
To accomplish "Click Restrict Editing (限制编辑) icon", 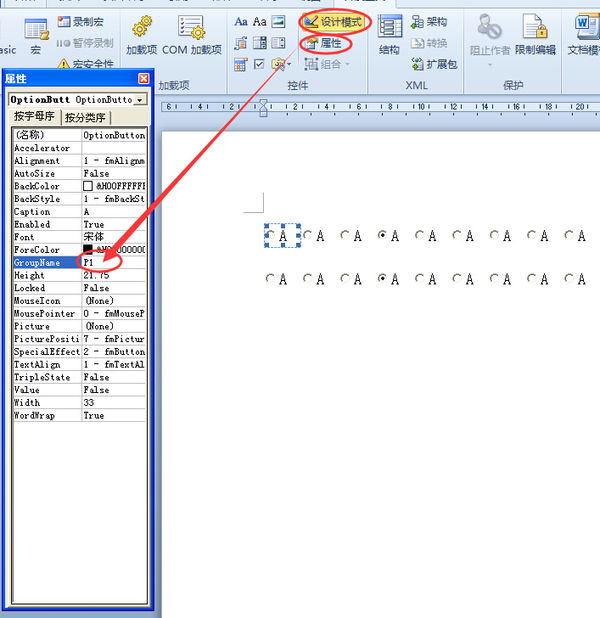I will click(x=535, y=26).
